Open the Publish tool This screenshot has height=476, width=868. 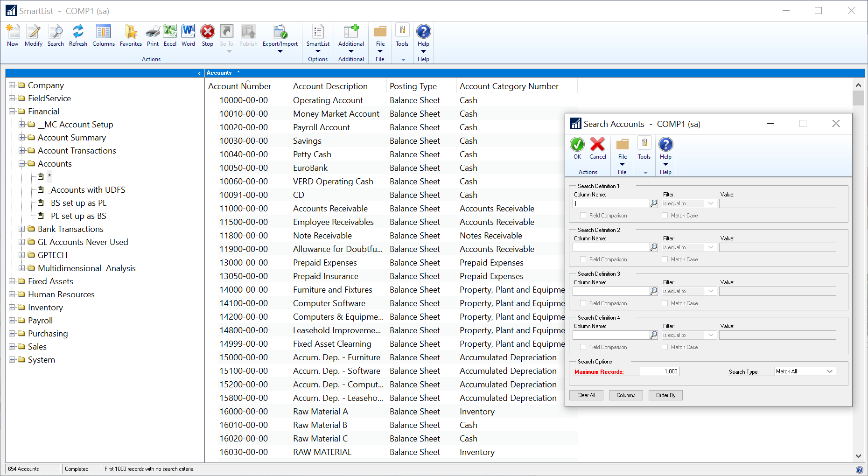pos(248,33)
